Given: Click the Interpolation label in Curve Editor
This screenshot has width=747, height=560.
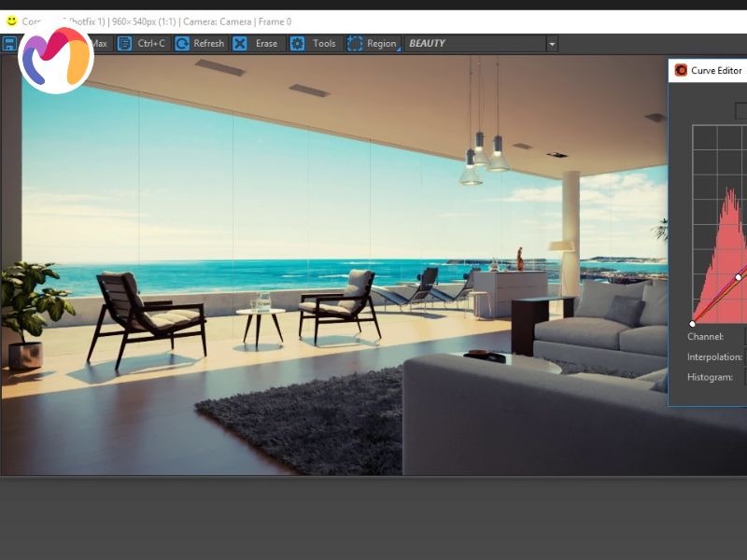Looking at the screenshot, I should (714, 357).
